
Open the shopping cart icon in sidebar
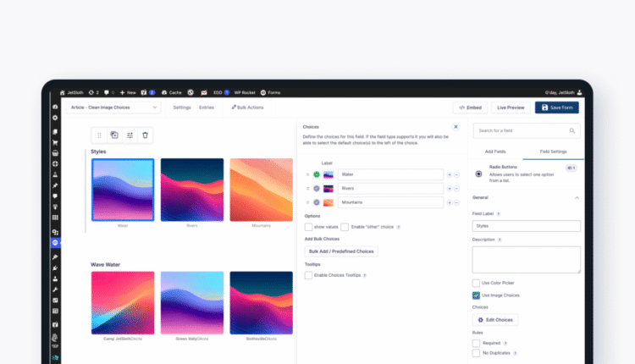click(55, 142)
